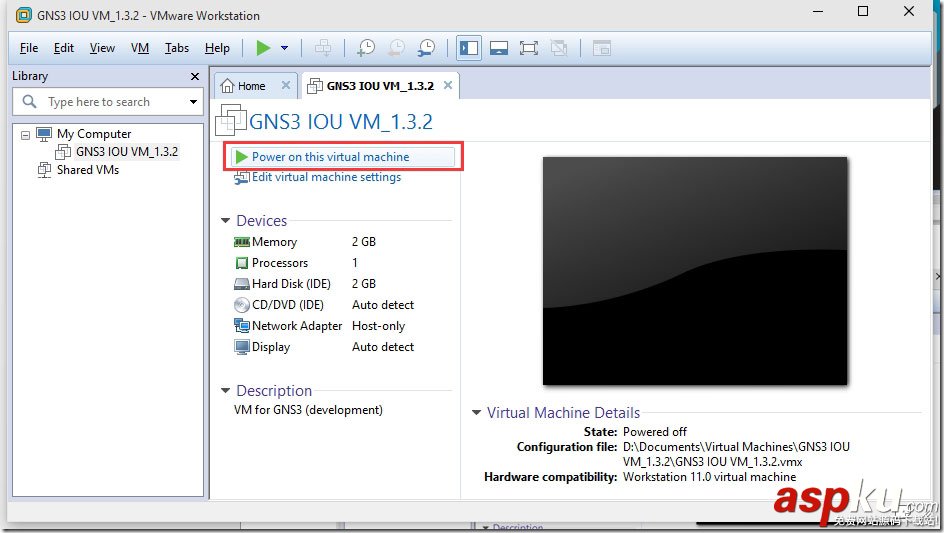The image size is (944, 533).
Task: Collapse the Description section
Action: [226, 391]
